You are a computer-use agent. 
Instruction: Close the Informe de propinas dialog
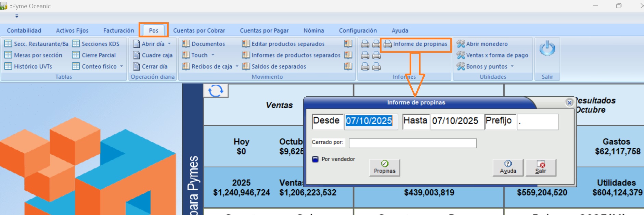coord(569,103)
